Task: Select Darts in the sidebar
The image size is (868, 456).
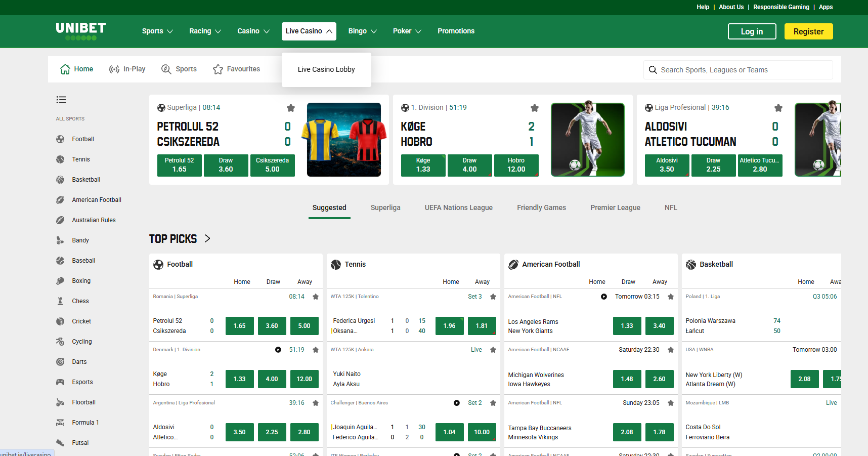Action: tap(79, 362)
